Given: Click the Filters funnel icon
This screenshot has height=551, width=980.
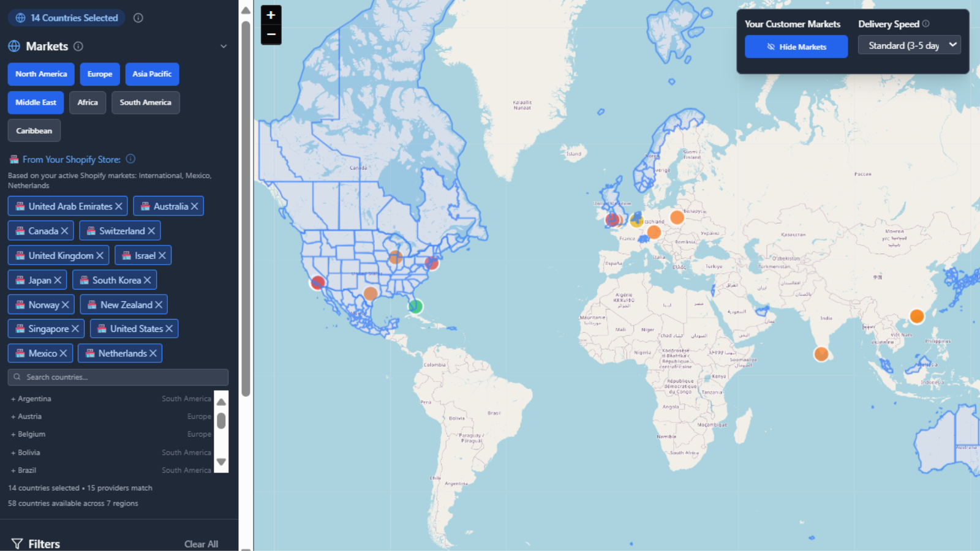Looking at the screenshot, I should tap(17, 543).
